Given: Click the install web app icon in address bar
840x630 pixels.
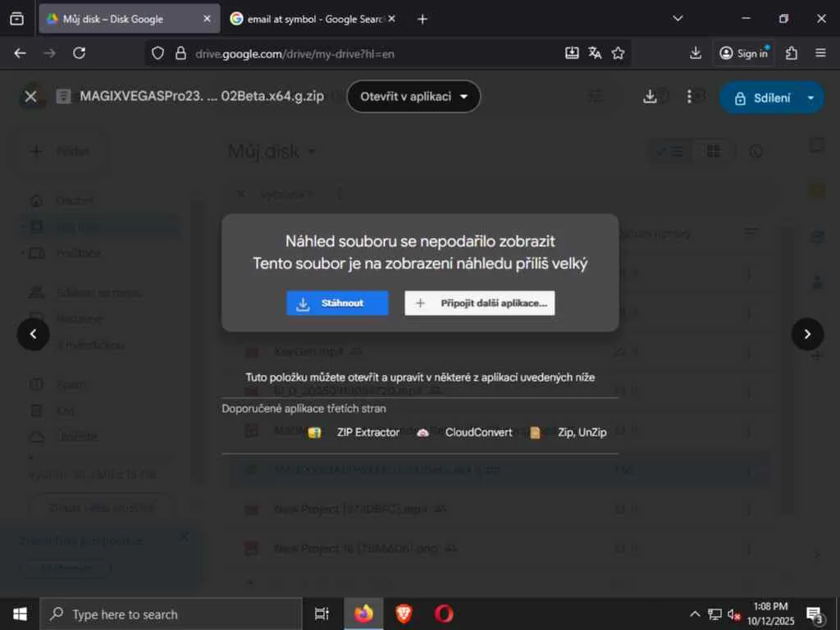Looking at the screenshot, I should click(x=572, y=53).
